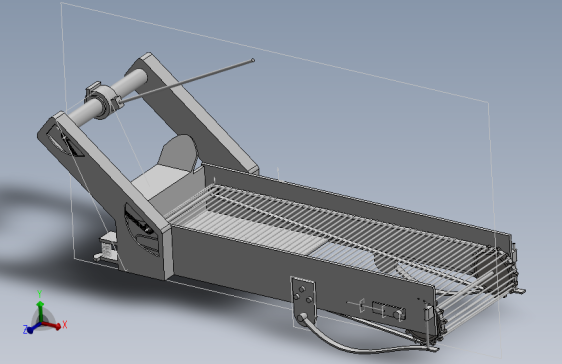Select the semicircular guard plate behind the chute
Screen dimensions: 562x364
[x=179, y=153]
